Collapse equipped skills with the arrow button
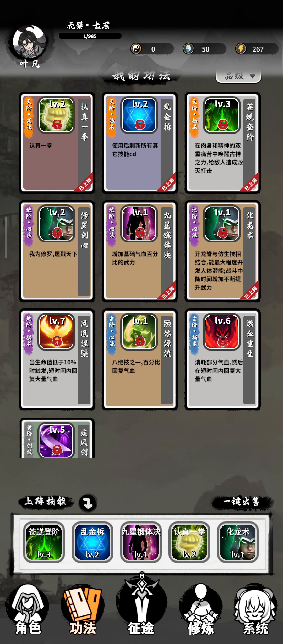This screenshot has height=644, width=283. (x=88, y=503)
